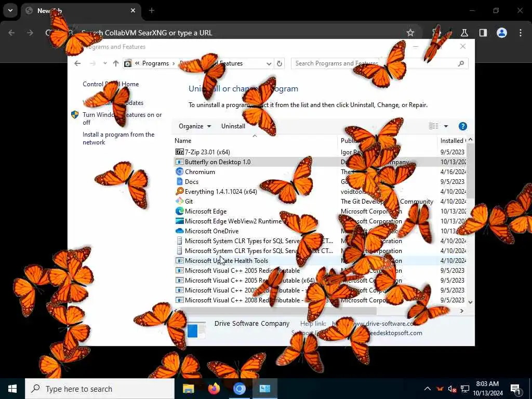The image size is (532, 399).
Task: Click the Microsoft Edge icon in list
Action: pos(179,211)
